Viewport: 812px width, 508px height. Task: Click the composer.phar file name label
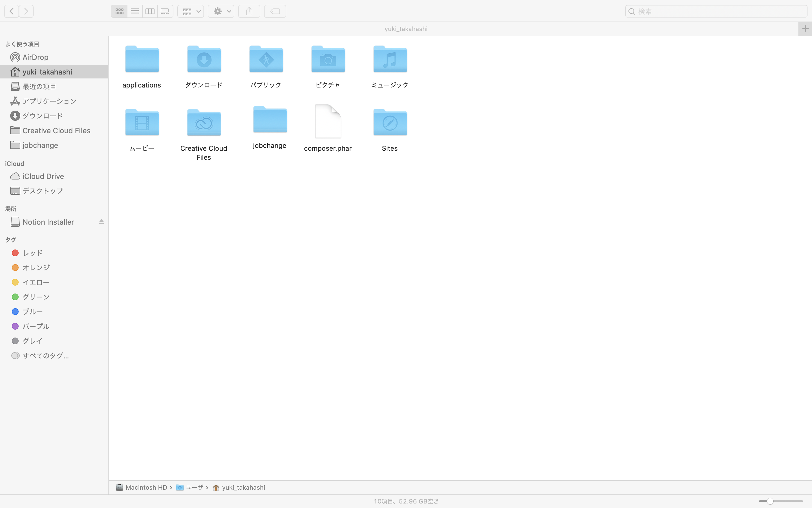(x=328, y=148)
